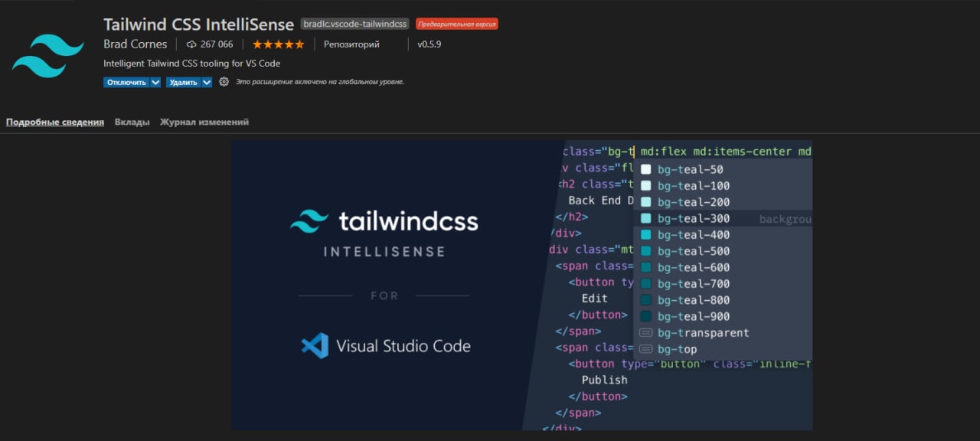Click the five-star rating

point(278,44)
